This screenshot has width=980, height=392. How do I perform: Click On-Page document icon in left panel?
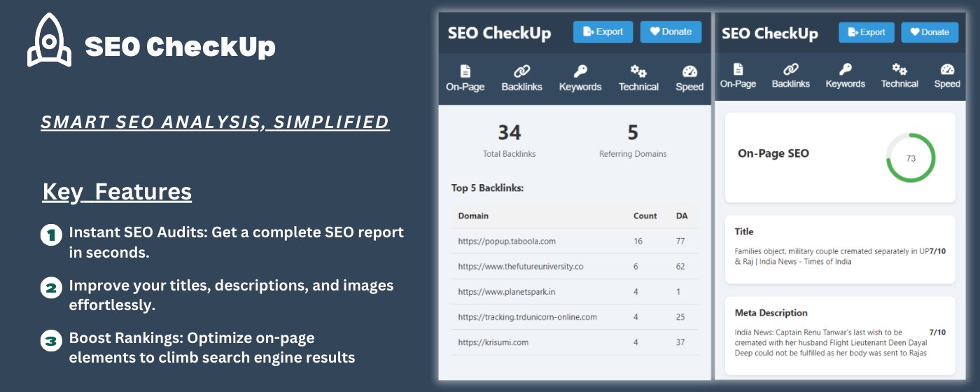point(465,71)
